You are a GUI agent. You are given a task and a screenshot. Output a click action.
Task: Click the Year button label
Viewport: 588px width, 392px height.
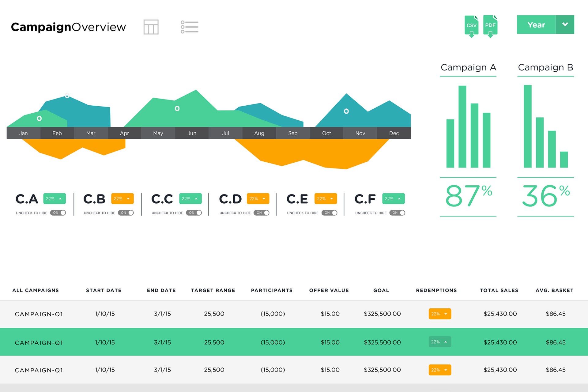point(536,24)
